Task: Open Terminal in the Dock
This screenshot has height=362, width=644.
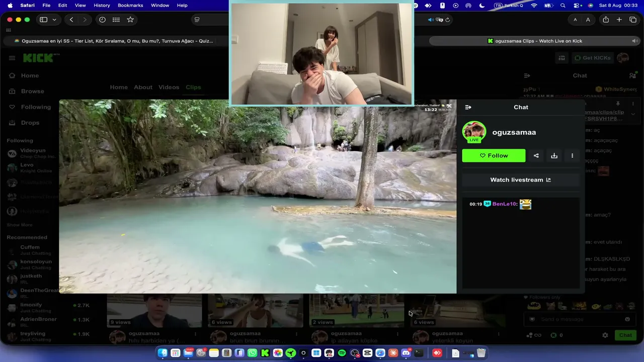Action: 419,353
